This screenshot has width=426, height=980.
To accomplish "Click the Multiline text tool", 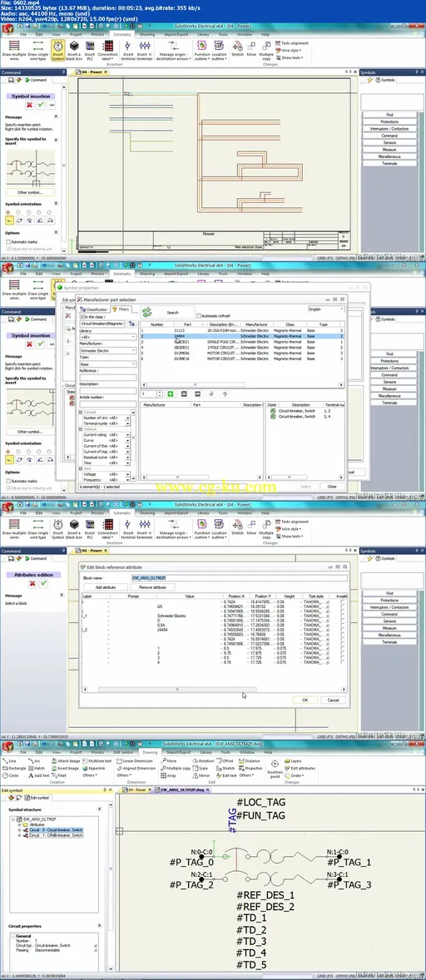I will point(97,760).
